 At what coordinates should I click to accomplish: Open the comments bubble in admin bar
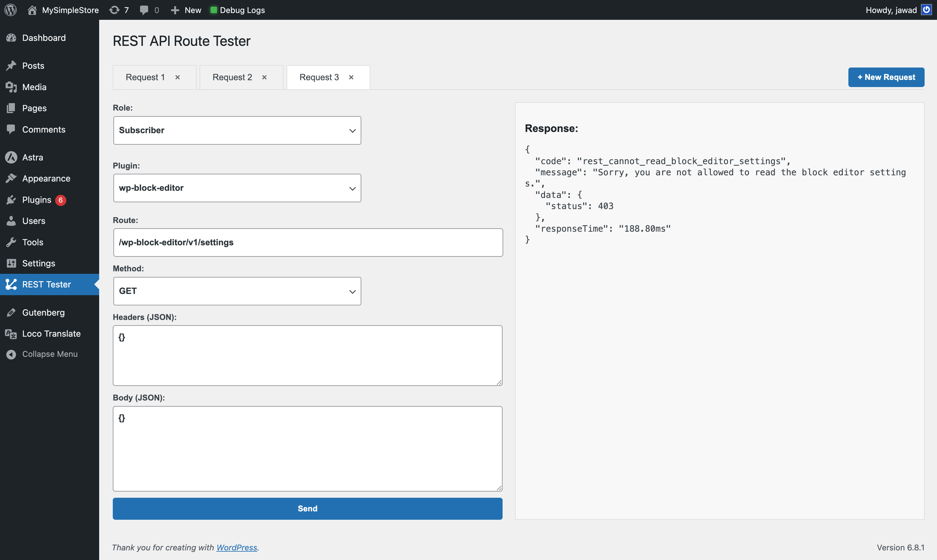tap(144, 10)
